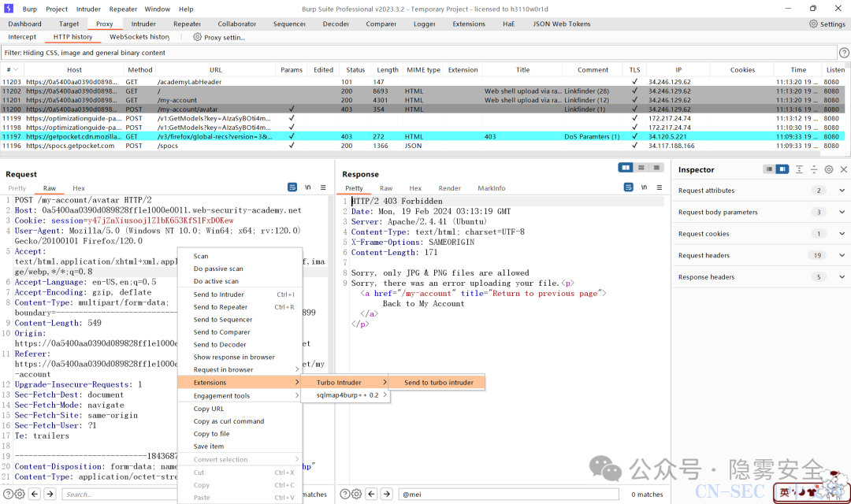Image resolution: width=851 pixels, height=504 pixels.
Task: Click the Burp Suite logo icon in the title bar
Action: pyautogui.click(x=9, y=9)
